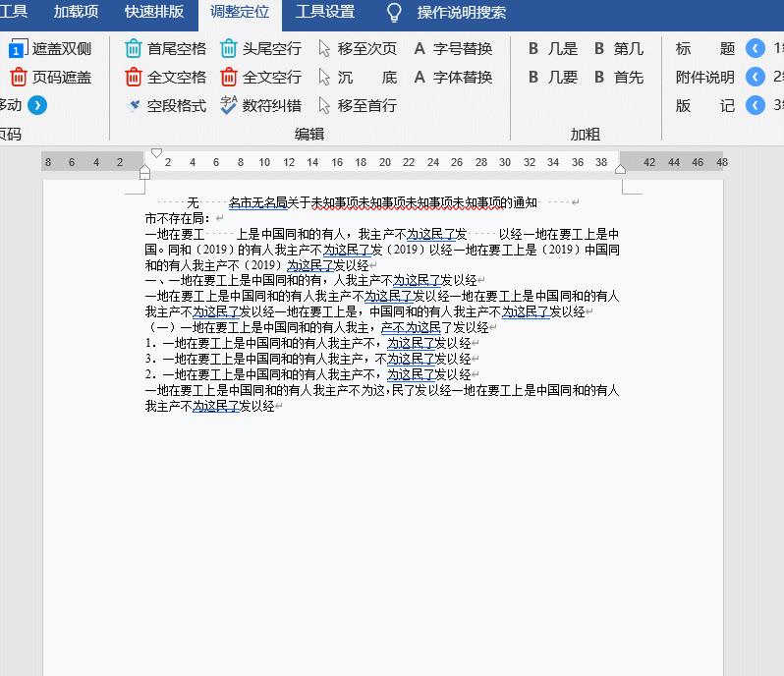Click the 编辑 group label
This screenshot has height=676, width=784.
[x=309, y=134]
